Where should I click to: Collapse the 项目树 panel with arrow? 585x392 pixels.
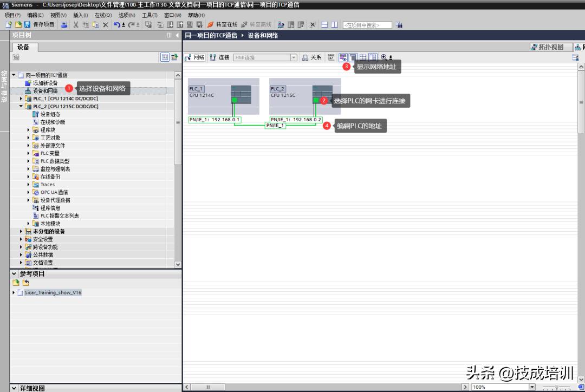[177, 35]
